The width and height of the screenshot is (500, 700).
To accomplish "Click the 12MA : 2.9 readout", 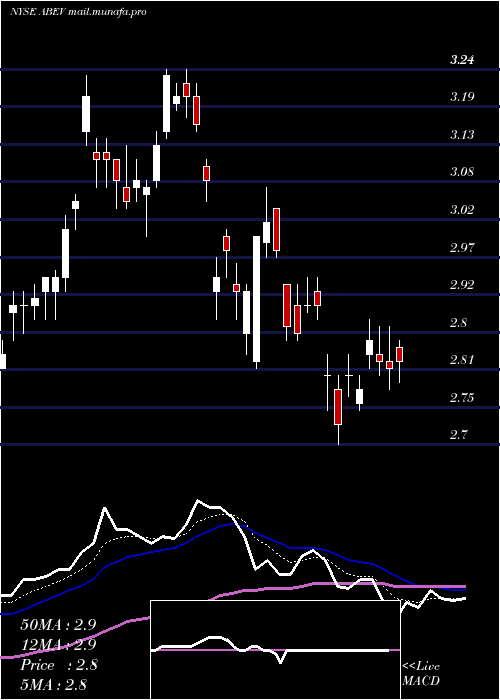I will tap(58, 645).
